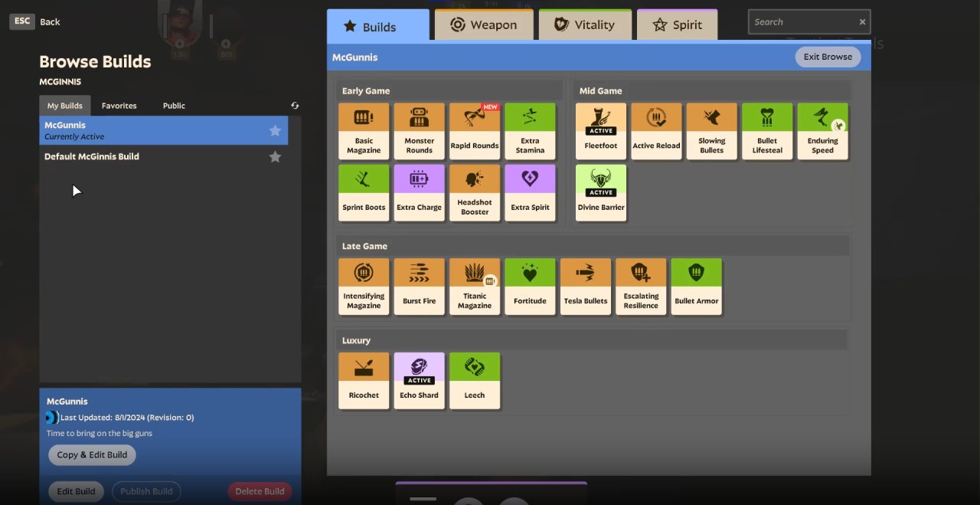Select the Tesla Bullets item
This screenshot has height=505, width=980.
(586, 287)
